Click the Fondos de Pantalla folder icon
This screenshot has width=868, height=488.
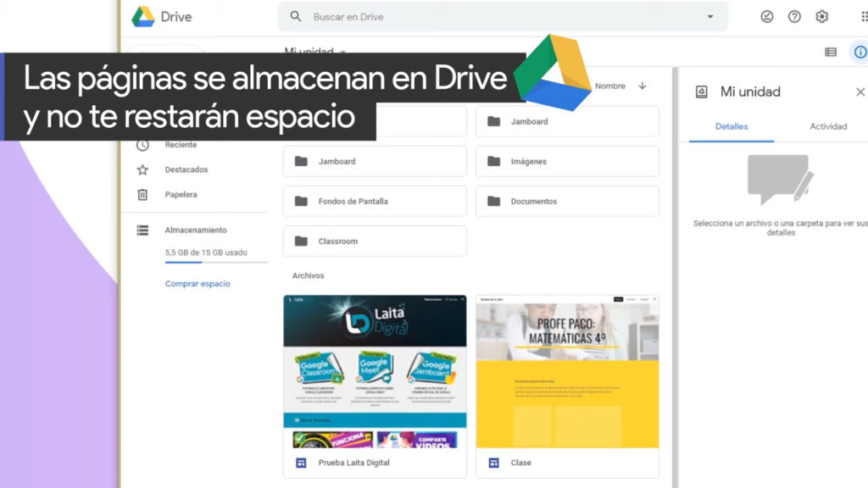301,202
